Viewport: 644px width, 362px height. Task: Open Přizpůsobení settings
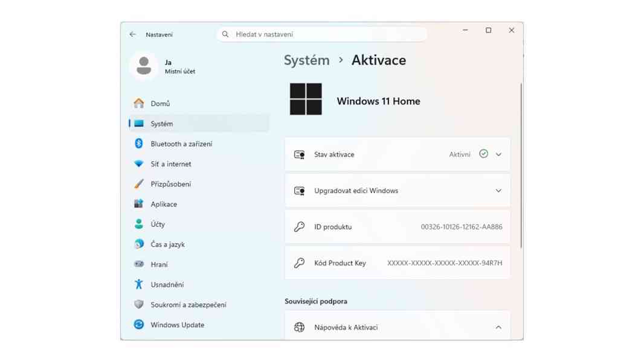point(199,183)
